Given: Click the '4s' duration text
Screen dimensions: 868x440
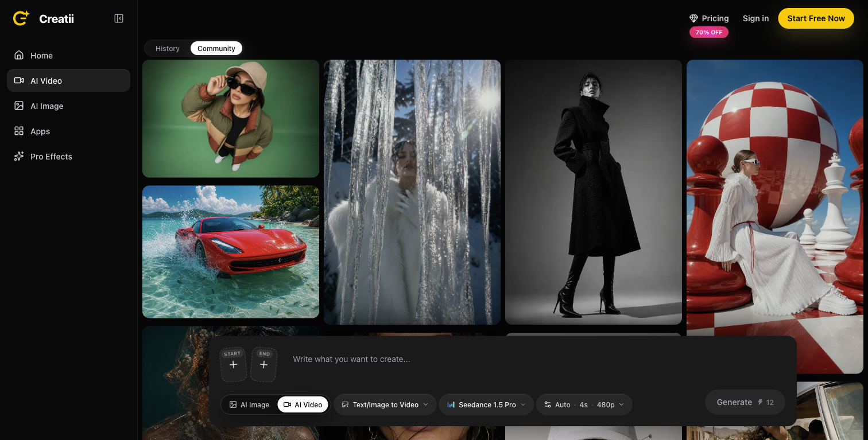Looking at the screenshot, I should [x=583, y=404].
